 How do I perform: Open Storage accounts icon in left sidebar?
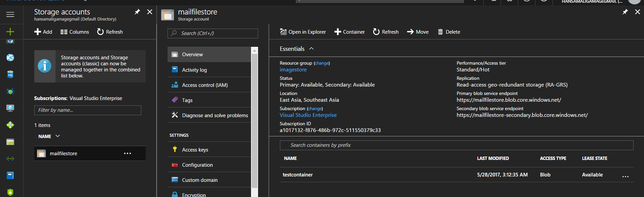click(10, 142)
